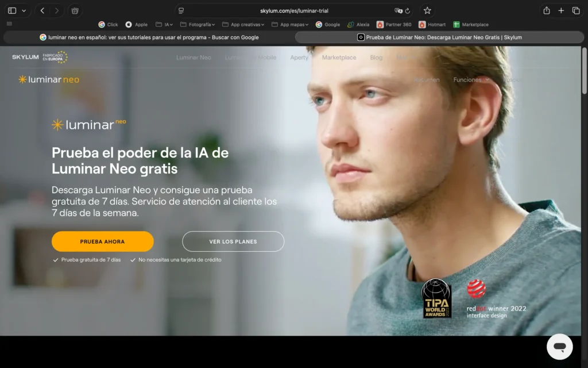Open the Share icon in toolbar

coord(547,10)
